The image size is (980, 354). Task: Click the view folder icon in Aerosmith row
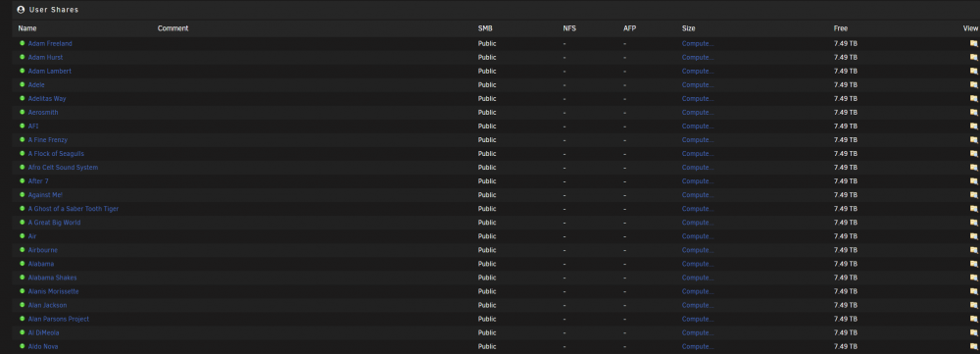pyautogui.click(x=973, y=113)
